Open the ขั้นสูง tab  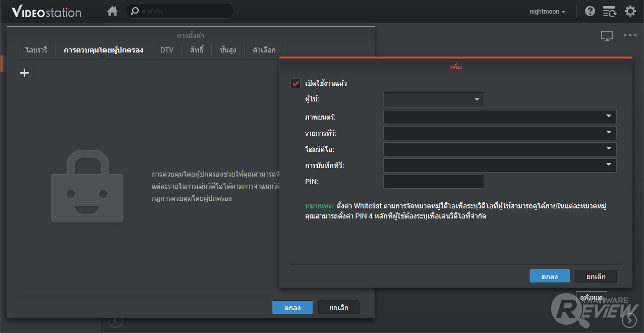pos(228,50)
